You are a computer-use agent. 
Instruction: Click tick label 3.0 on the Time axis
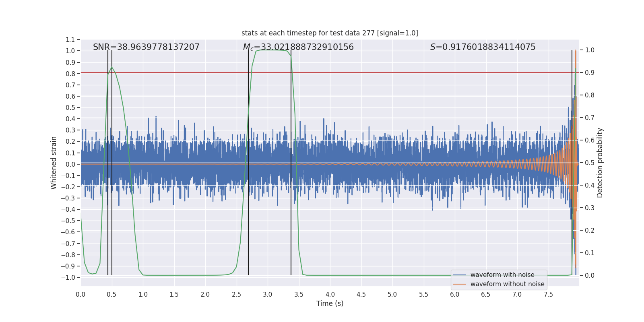point(268,294)
